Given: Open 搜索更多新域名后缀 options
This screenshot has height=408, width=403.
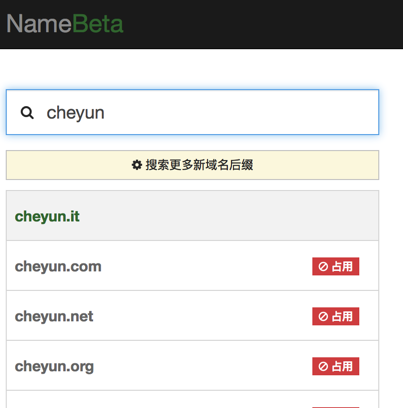Looking at the screenshot, I should 192,165.
